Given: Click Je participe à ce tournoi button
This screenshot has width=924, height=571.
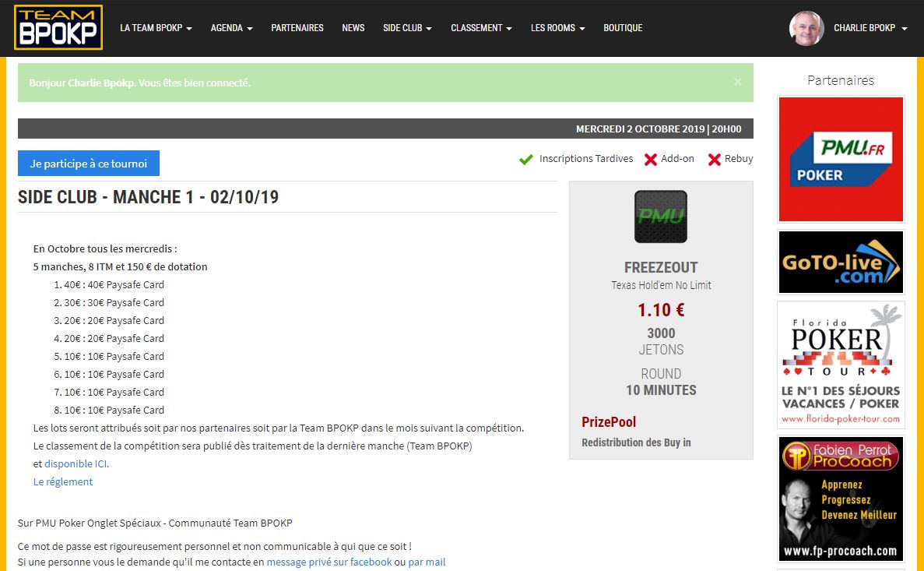Looking at the screenshot, I should click(89, 164).
